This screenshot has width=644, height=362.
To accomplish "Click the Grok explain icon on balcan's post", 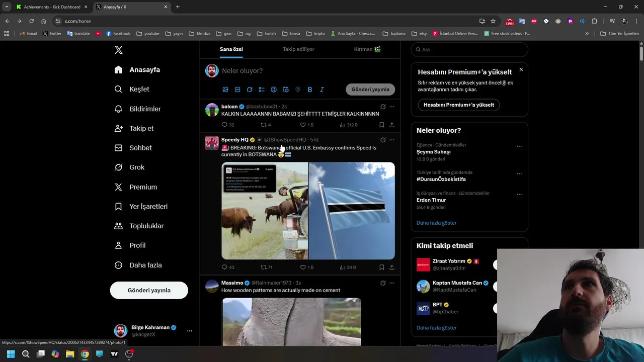I will 383,107.
